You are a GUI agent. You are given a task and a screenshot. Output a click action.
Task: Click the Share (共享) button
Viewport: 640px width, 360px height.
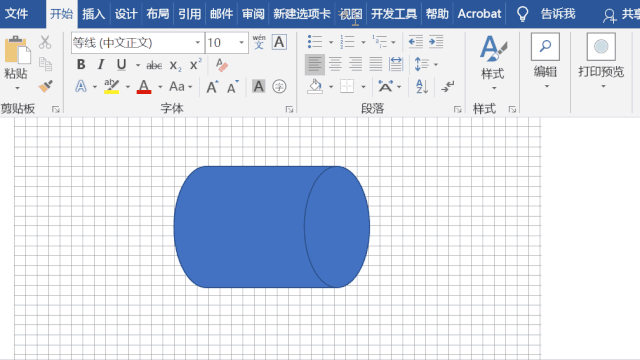point(622,15)
